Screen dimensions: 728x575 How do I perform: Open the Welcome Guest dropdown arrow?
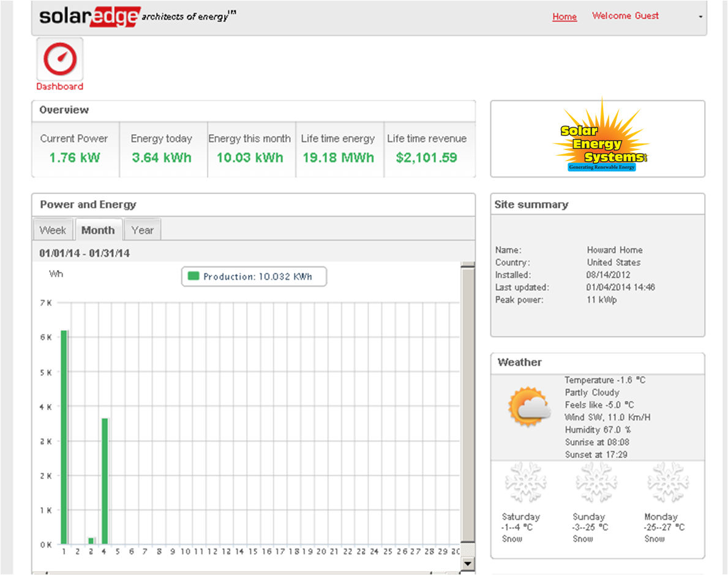(x=700, y=17)
